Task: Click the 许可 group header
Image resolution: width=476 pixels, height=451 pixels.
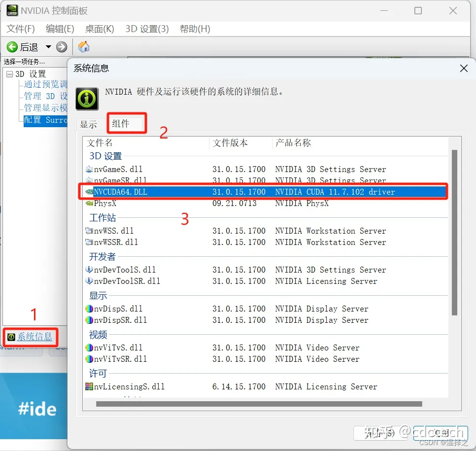Action: [x=98, y=374]
